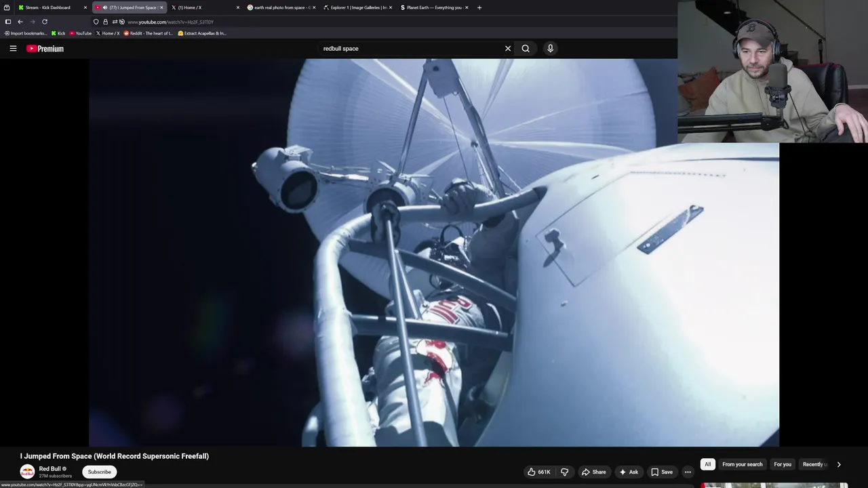This screenshot has width=868, height=488.
Task: Start voice search with the microphone icon
Action: 550,48
